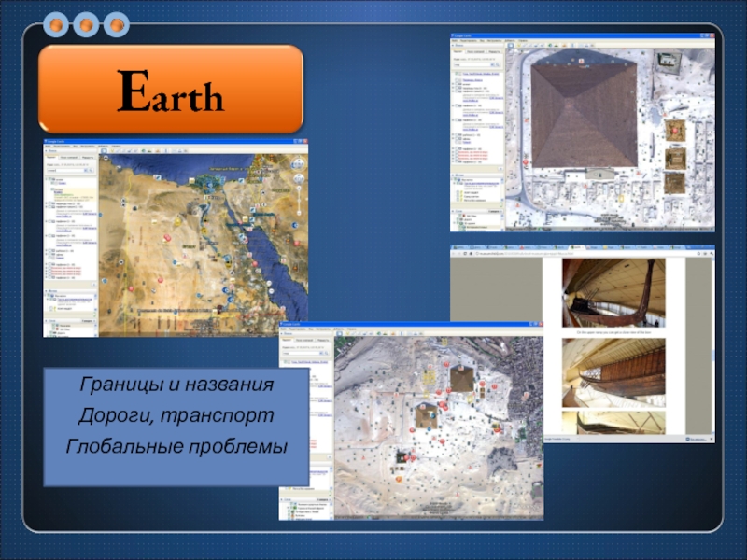The height and width of the screenshot is (560, 747).
Task: Toggle the Дороги layer checkbox in pyramid close-up window
Action: (x=458, y=219)
